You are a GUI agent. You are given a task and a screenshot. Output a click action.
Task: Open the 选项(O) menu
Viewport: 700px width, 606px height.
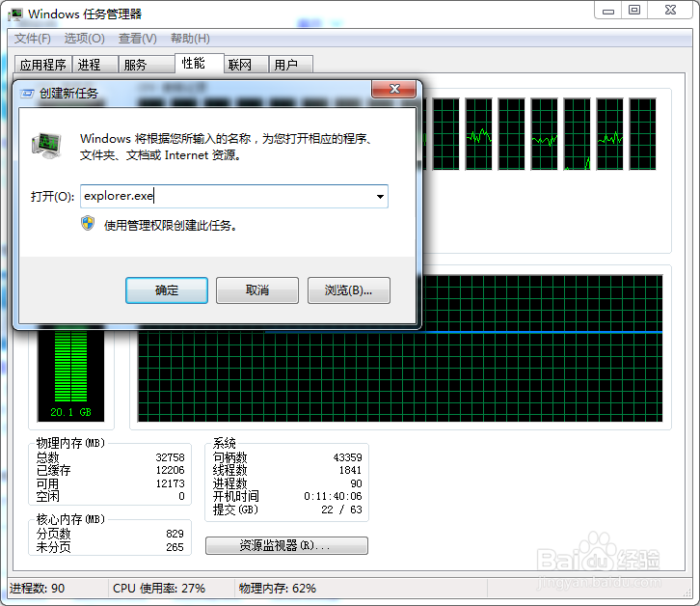click(x=85, y=39)
